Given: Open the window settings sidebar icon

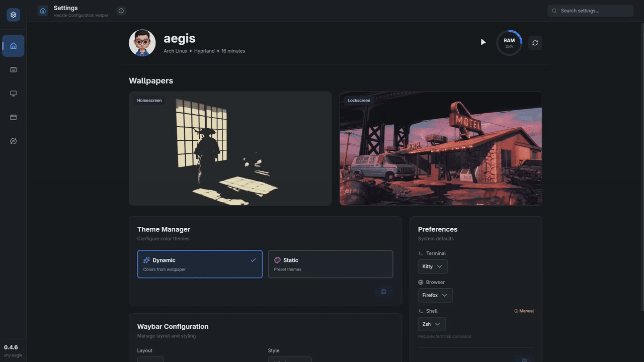Looking at the screenshot, I should tap(13, 117).
